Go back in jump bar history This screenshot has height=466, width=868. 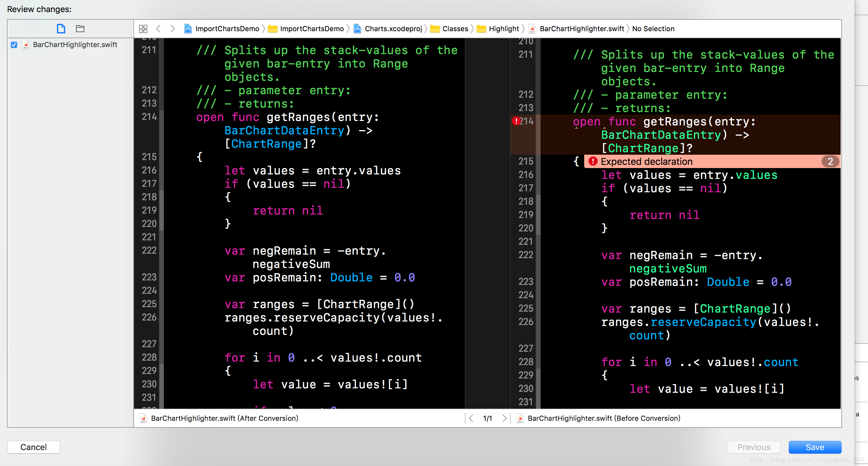(158, 29)
